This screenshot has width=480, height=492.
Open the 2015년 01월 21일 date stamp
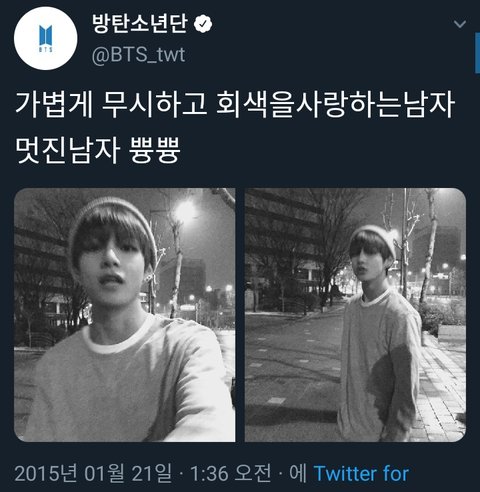pos(93,473)
